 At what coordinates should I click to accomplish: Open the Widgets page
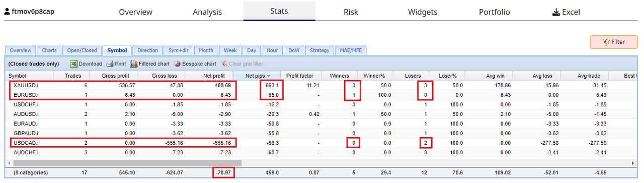click(x=423, y=12)
